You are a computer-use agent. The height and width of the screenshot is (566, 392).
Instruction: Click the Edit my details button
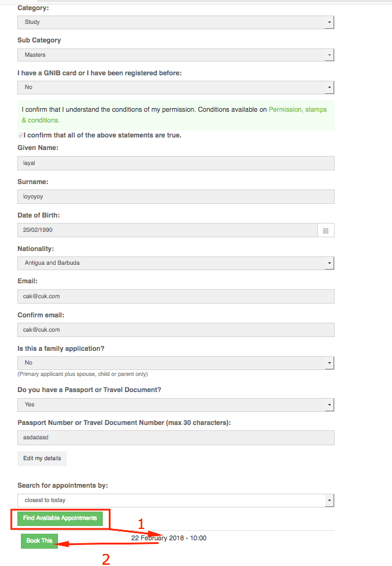[42, 458]
